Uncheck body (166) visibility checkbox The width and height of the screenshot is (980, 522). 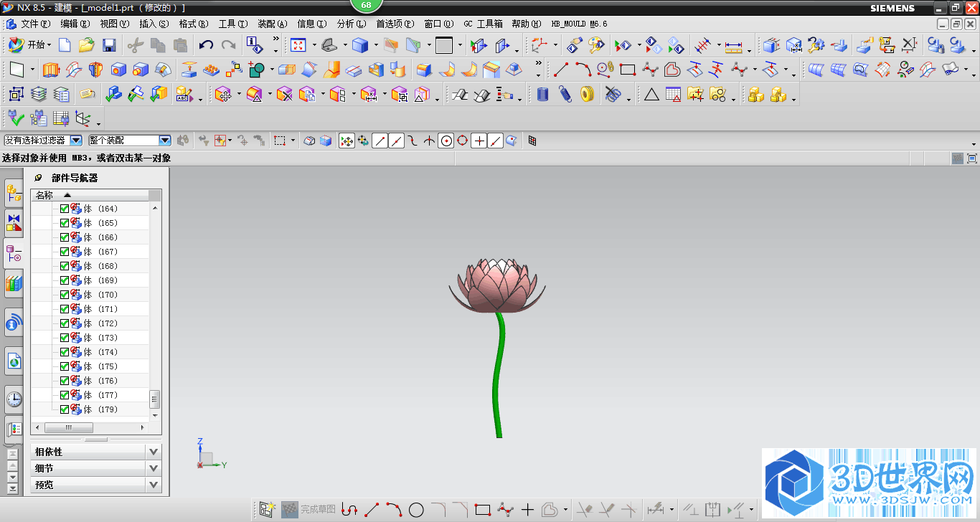pos(65,237)
